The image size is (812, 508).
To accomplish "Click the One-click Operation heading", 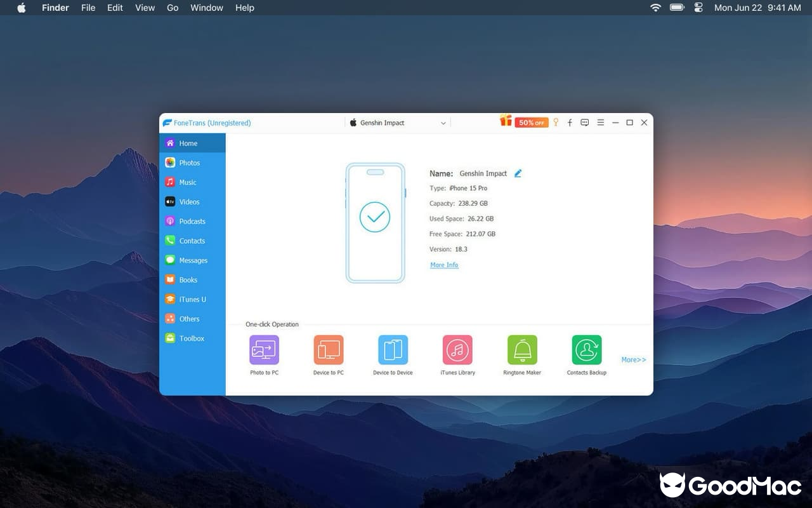I will [272, 324].
